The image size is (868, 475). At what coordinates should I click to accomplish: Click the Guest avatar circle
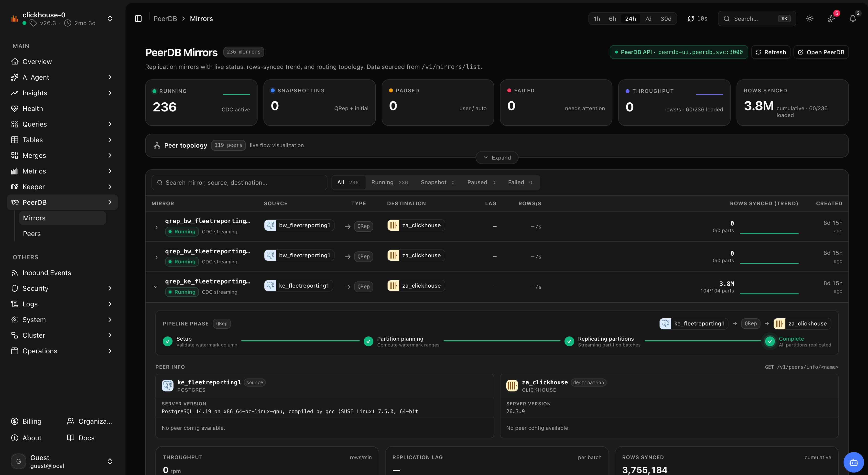click(x=19, y=462)
